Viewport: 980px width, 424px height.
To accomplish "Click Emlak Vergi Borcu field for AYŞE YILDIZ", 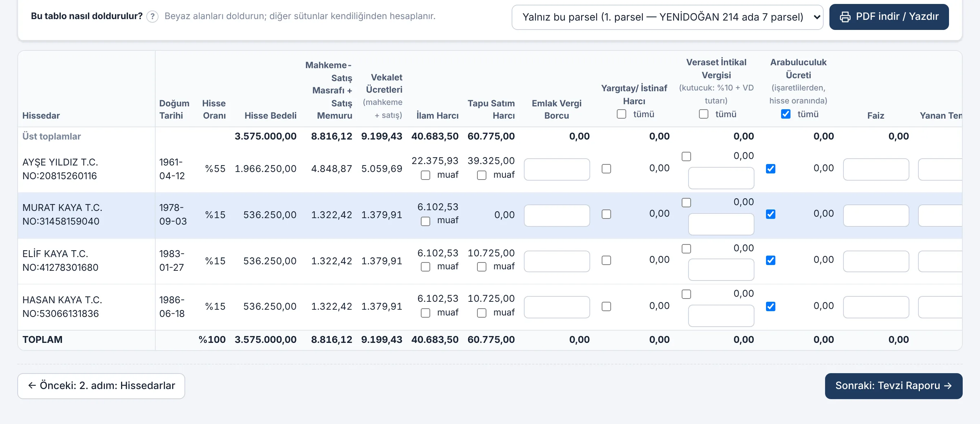I will coord(557,169).
